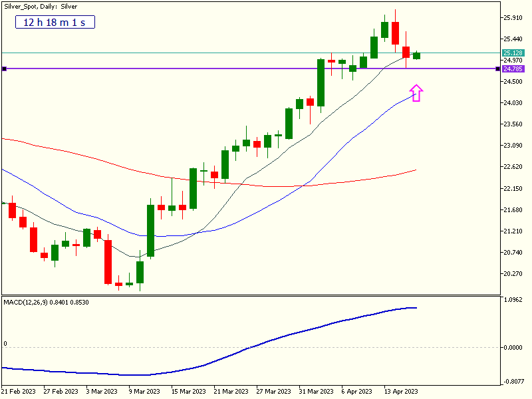
Task: Click the Silver_Spot Daily chart title
Action: coord(41,6)
